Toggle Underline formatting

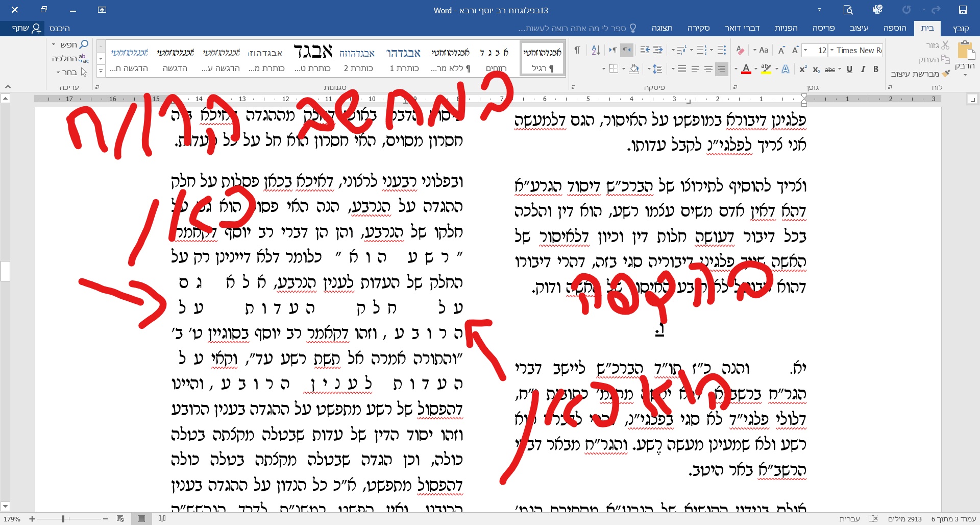[849, 70]
